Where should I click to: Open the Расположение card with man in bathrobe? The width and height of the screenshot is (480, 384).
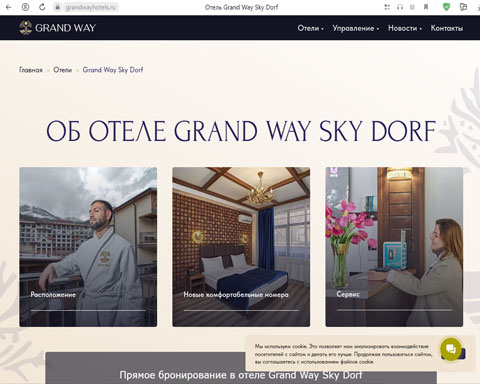click(x=88, y=247)
